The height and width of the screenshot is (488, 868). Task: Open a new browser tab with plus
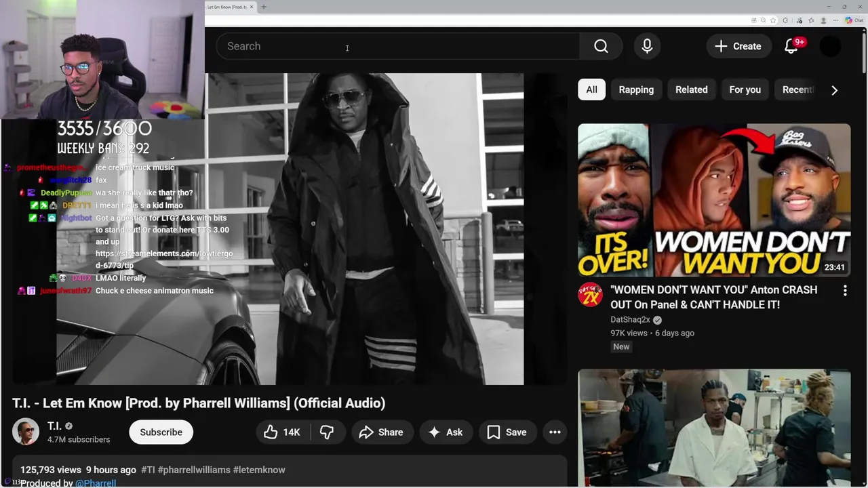pyautogui.click(x=264, y=7)
